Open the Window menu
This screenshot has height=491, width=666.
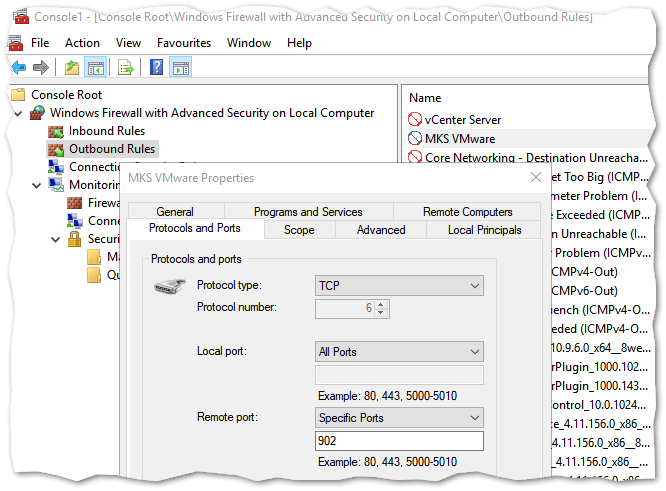pyautogui.click(x=249, y=43)
